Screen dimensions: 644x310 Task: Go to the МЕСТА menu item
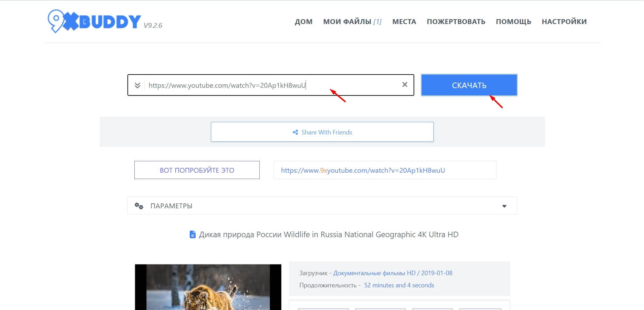[404, 22]
